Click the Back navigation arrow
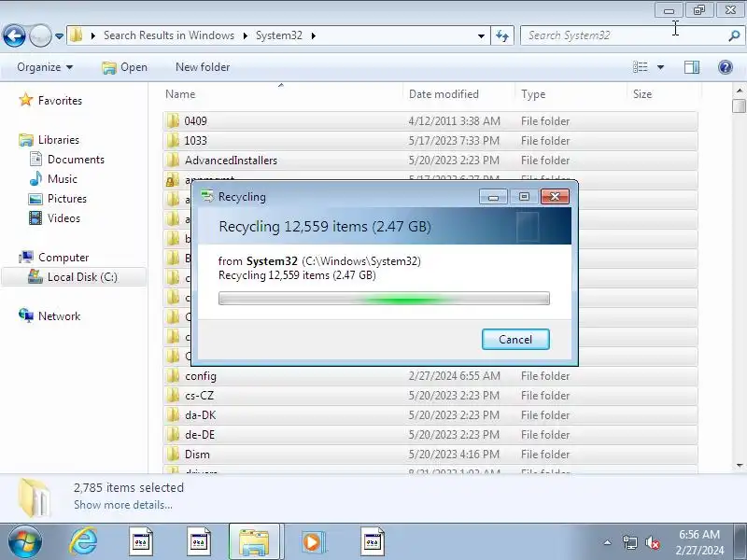 click(x=14, y=35)
